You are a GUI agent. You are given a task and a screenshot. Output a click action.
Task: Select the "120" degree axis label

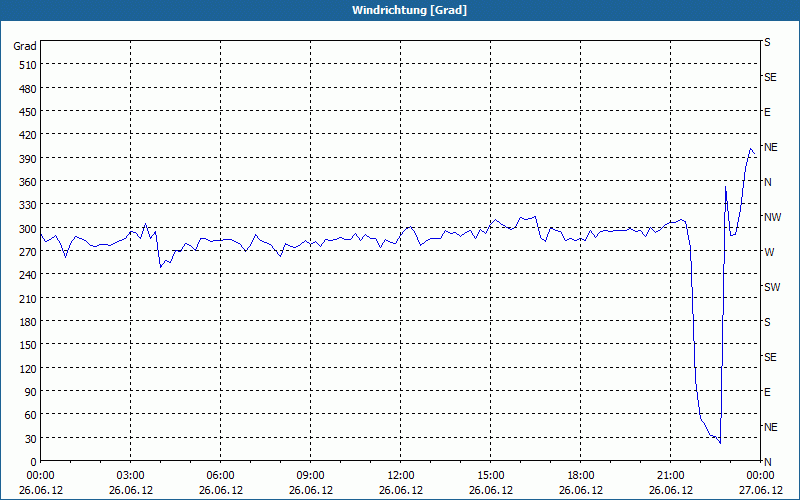click(x=29, y=369)
